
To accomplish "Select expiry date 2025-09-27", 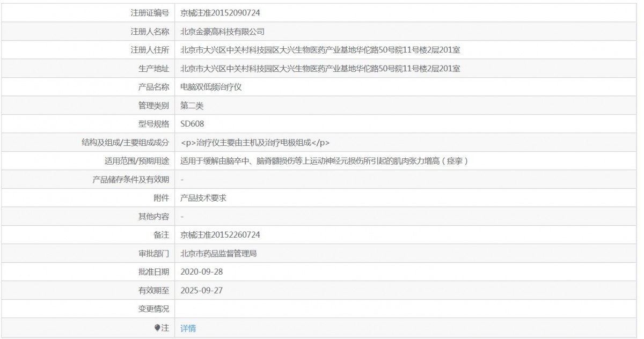I will coord(201,291).
